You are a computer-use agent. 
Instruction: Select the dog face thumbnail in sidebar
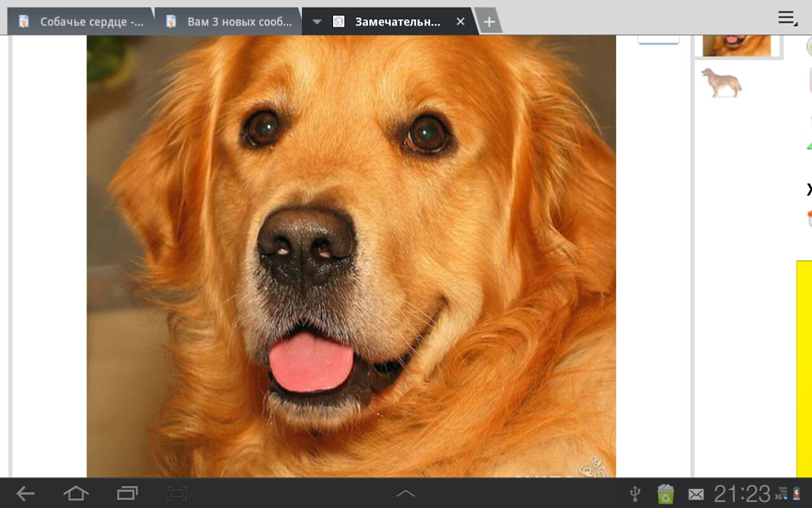click(x=737, y=45)
